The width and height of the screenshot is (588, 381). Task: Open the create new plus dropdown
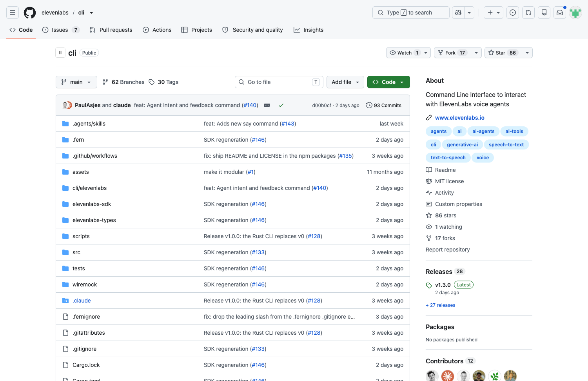[494, 13]
